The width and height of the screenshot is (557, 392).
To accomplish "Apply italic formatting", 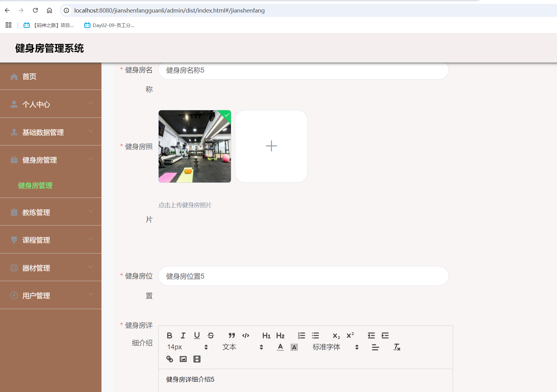I will [183, 335].
